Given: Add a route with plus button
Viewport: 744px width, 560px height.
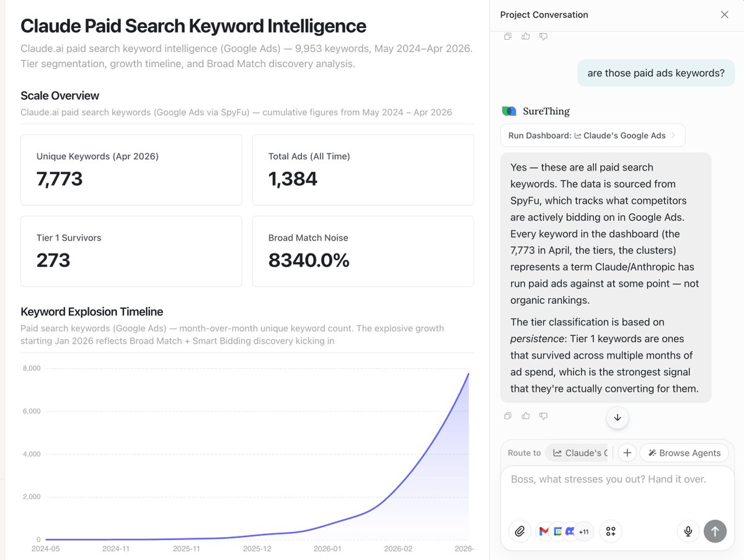Looking at the screenshot, I should click(627, 453).
